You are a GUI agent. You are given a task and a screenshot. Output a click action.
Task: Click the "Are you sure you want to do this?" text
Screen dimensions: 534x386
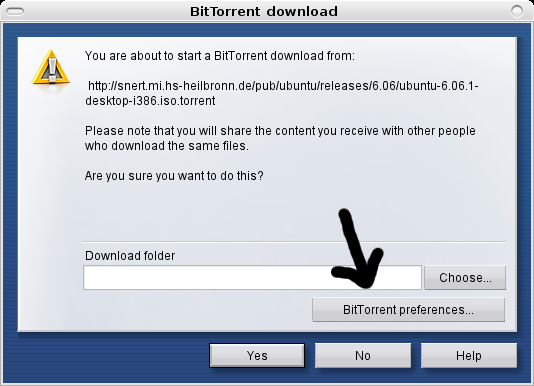(x=174, y=176)
